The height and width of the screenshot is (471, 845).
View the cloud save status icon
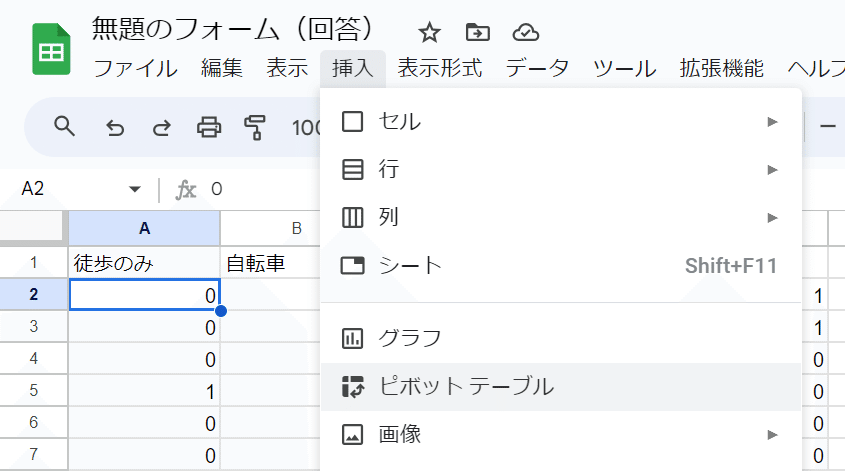[x=526, y=32]
